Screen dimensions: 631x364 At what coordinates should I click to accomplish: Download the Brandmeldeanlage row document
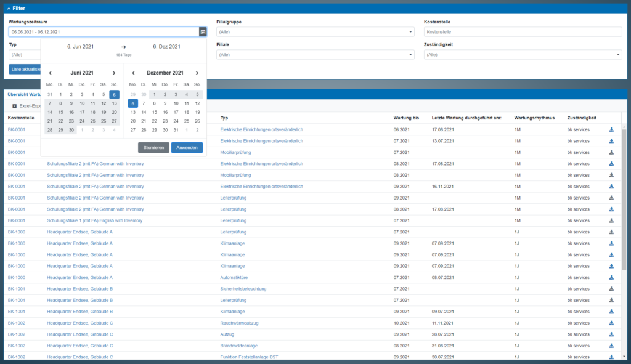pos(611,346)
